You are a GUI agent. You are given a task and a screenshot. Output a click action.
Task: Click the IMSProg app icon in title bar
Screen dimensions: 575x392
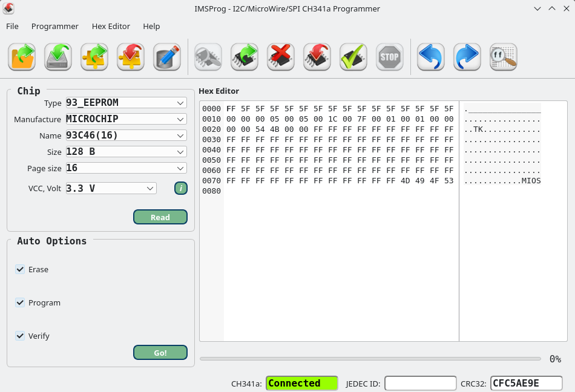click(x=8, y=8)
